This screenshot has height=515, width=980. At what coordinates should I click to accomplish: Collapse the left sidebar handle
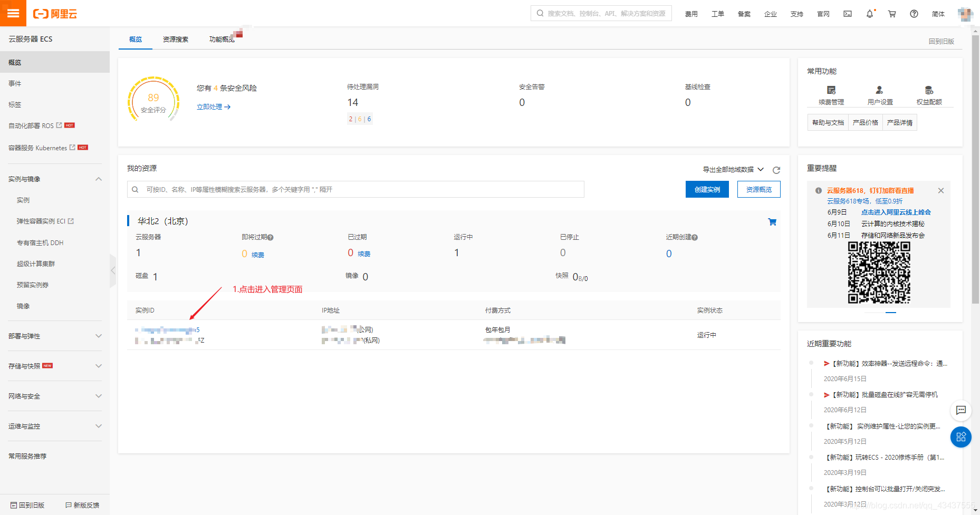click(113, 270)
